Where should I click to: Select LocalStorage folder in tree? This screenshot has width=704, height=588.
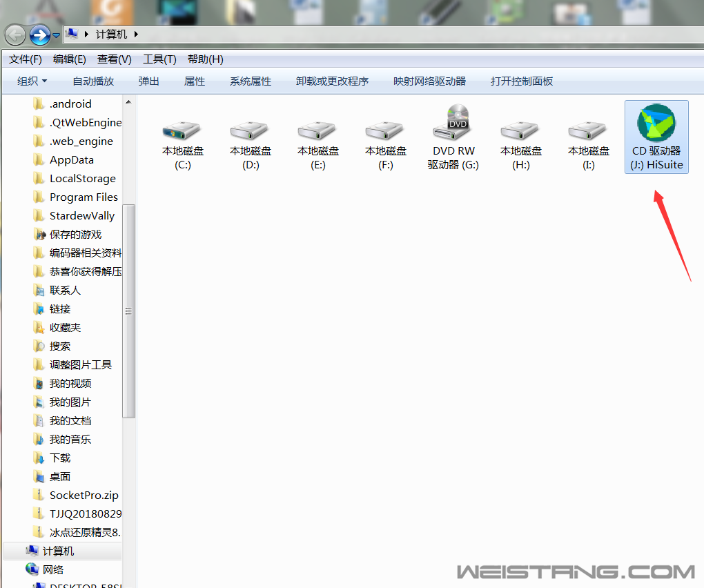75,179
